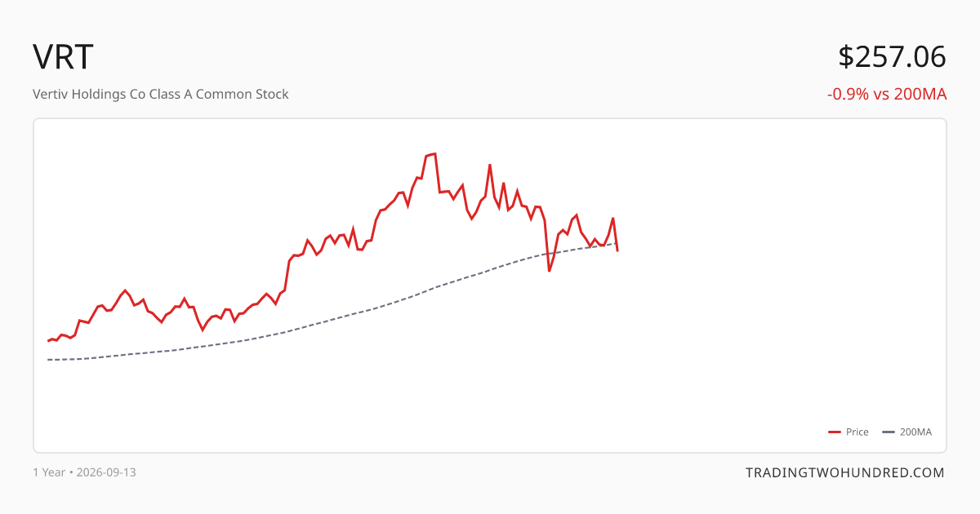Click the last point of the red price line
This screenshot has width=980, height=514.
617,250
